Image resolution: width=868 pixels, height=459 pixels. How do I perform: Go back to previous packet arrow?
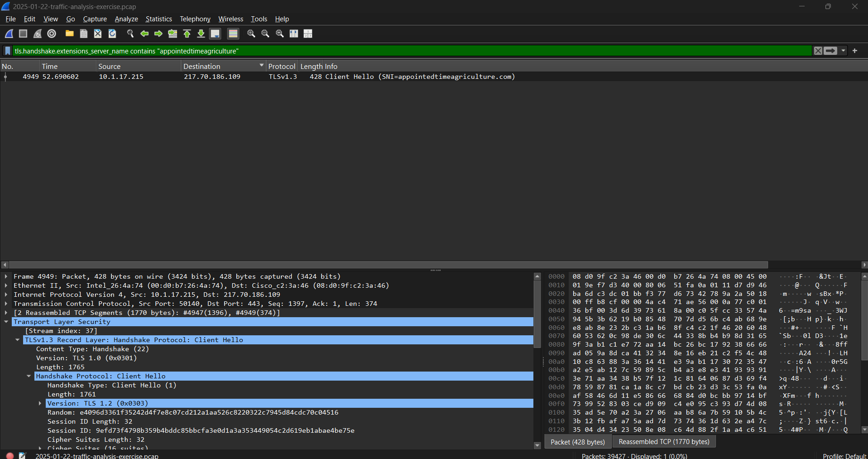(144, 34)
